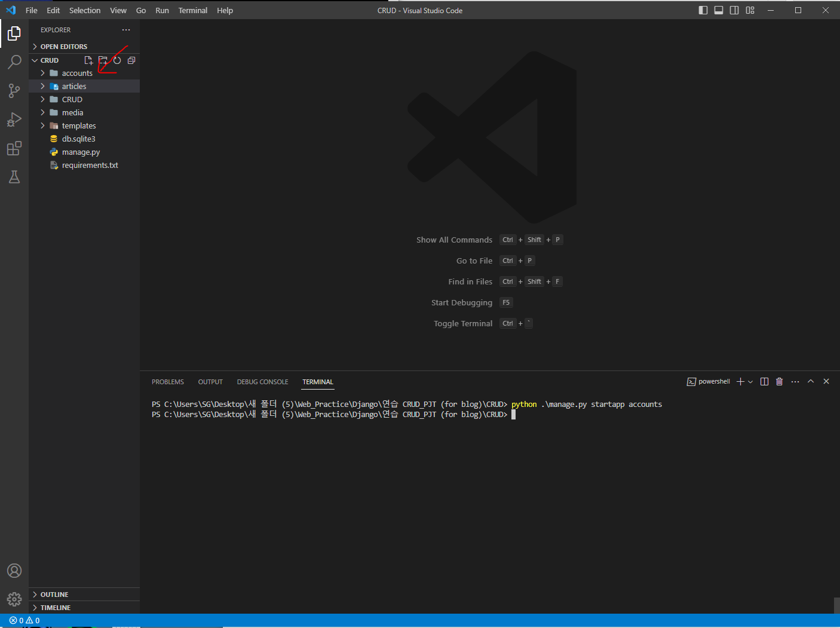
Task: Open the Selection menu
Action: 85,10
